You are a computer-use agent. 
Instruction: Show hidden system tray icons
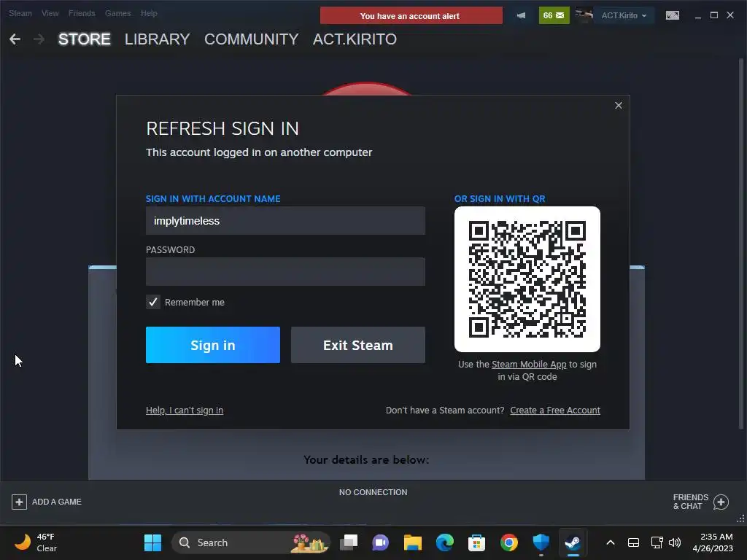pyautogui.click(x=611, y=542)
